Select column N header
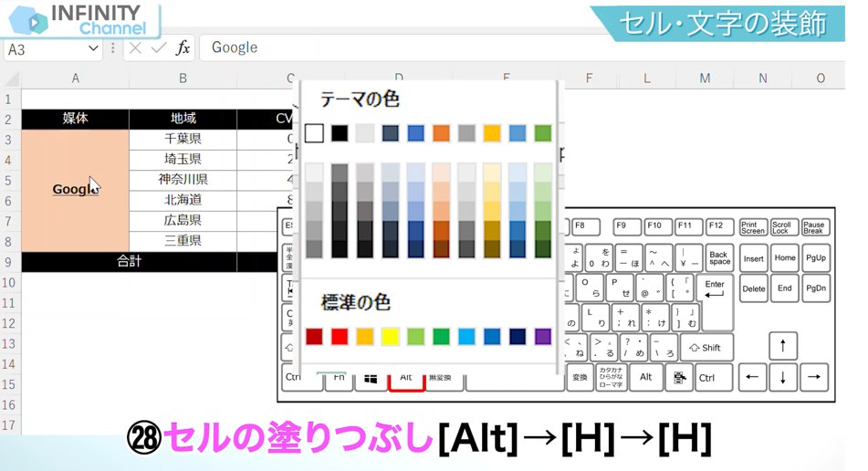This screenshot has height=471, width=868. [763, 78]
